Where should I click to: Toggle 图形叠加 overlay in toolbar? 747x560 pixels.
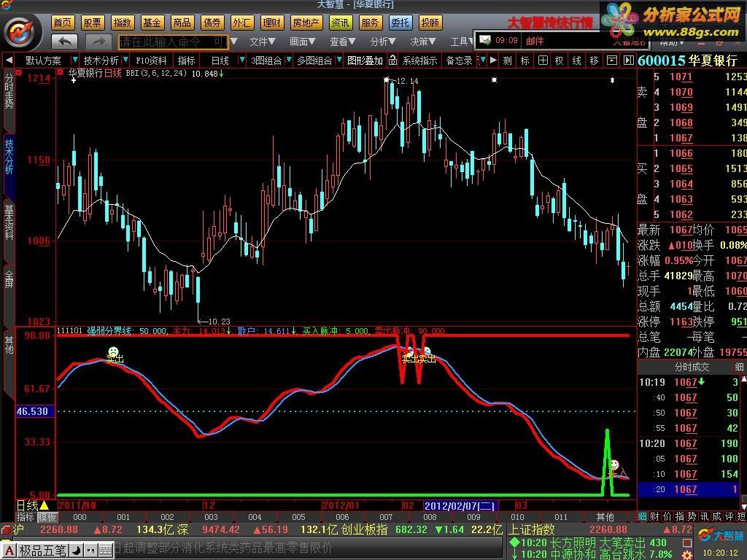pyautogui.click(x=365, y=61)
